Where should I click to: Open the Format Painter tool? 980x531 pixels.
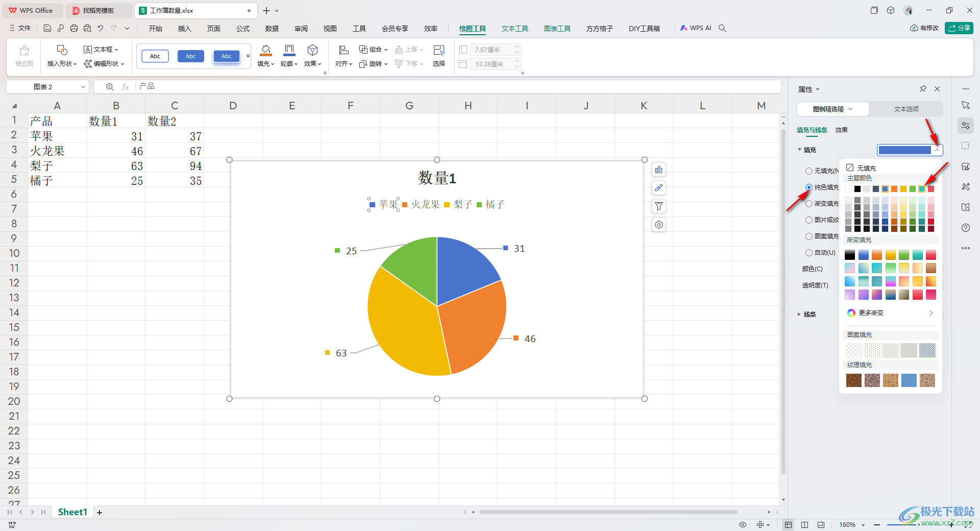point(24,56)
